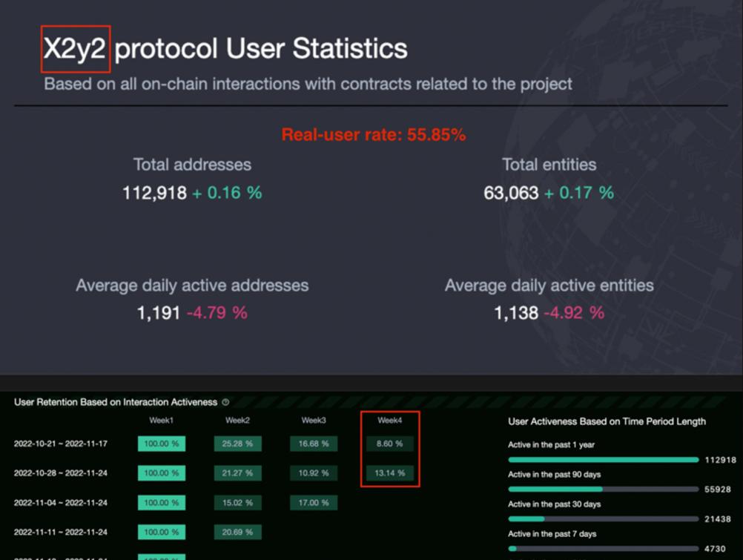
Task: Click the info icon beside User Retention title
Action: 225,402
